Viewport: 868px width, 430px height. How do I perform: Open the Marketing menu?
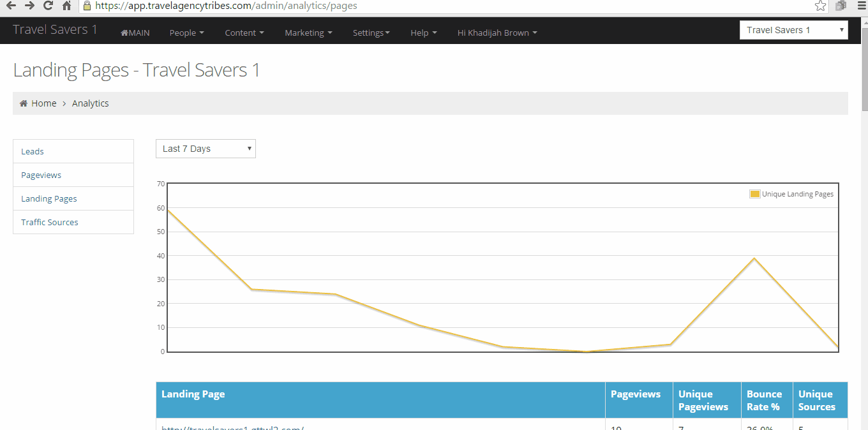(x=308, y=33)
